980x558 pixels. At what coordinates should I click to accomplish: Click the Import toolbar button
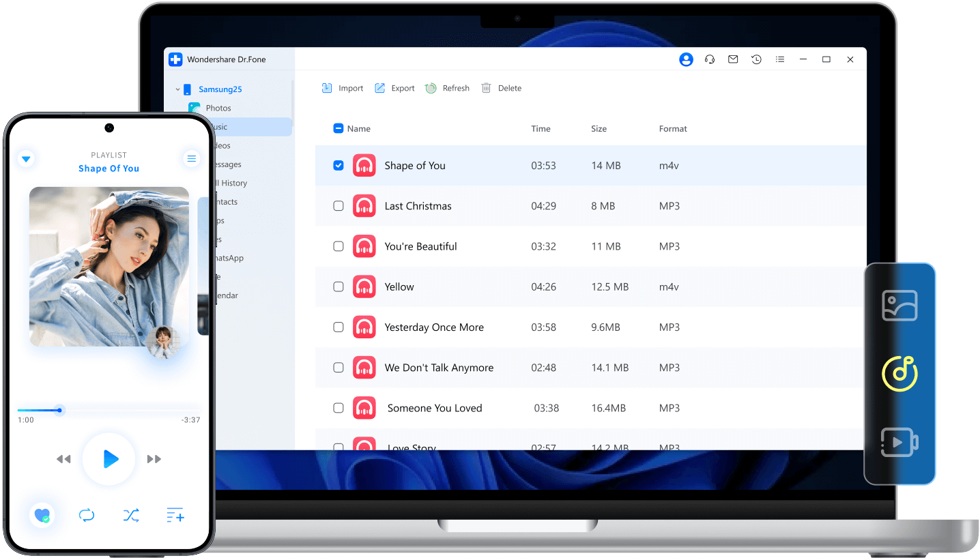click(343, 88)
